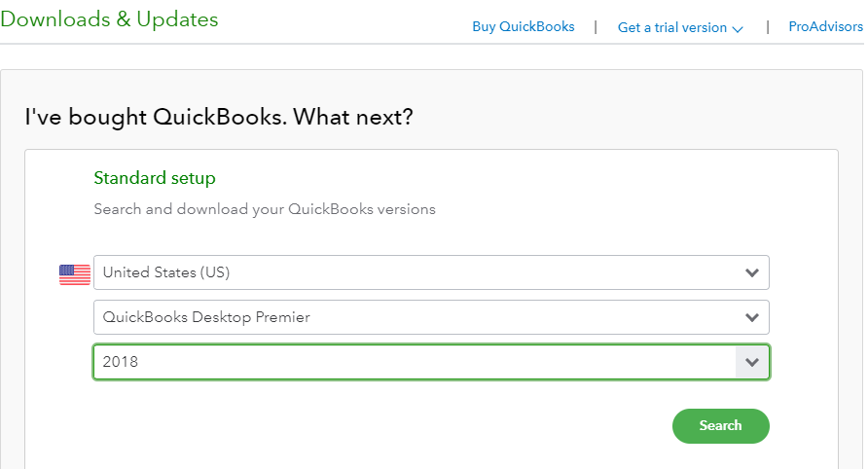This screenshot has height=469, width=868.
Task: Click the country dropdown arrow icon
Action: [x=752, y=272]
